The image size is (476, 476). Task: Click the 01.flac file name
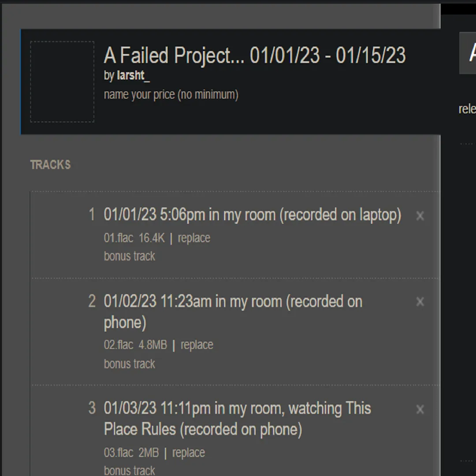[118, 238]
